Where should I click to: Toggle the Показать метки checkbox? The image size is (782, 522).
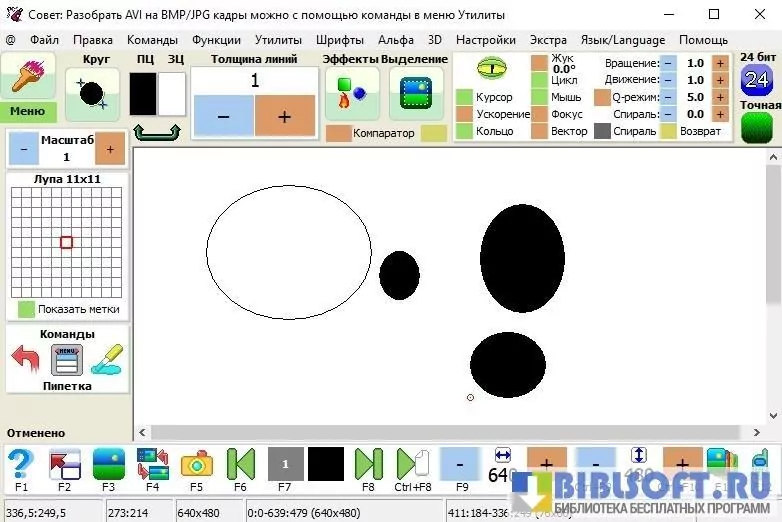pyautogui.click(x=26, y=309)
